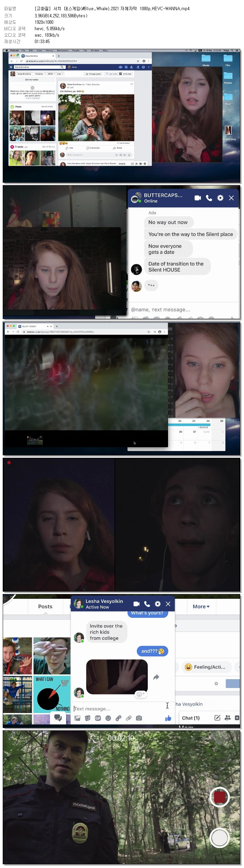Open the emoji picker in Lesha chat
244x868 pixels.
(108, 718)
